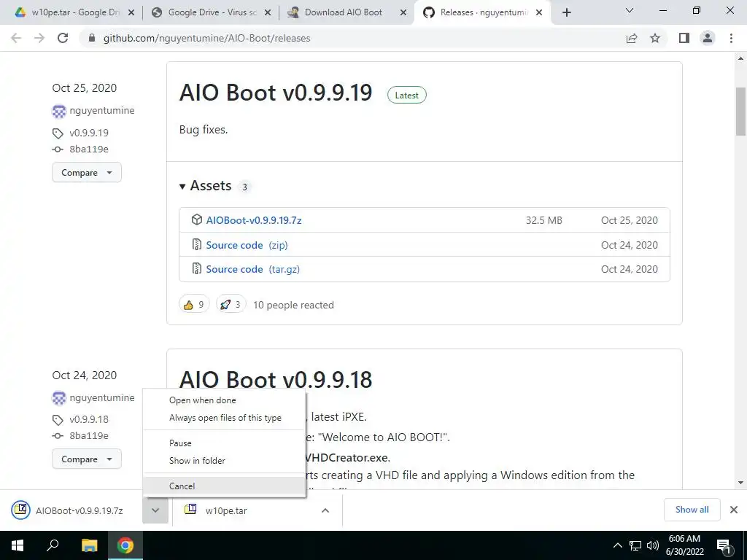Select Show in folder menu entry

pos(225,461)
